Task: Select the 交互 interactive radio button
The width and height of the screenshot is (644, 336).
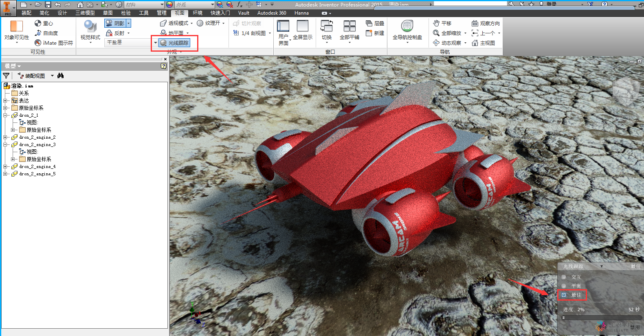Action: pos(564,277)
